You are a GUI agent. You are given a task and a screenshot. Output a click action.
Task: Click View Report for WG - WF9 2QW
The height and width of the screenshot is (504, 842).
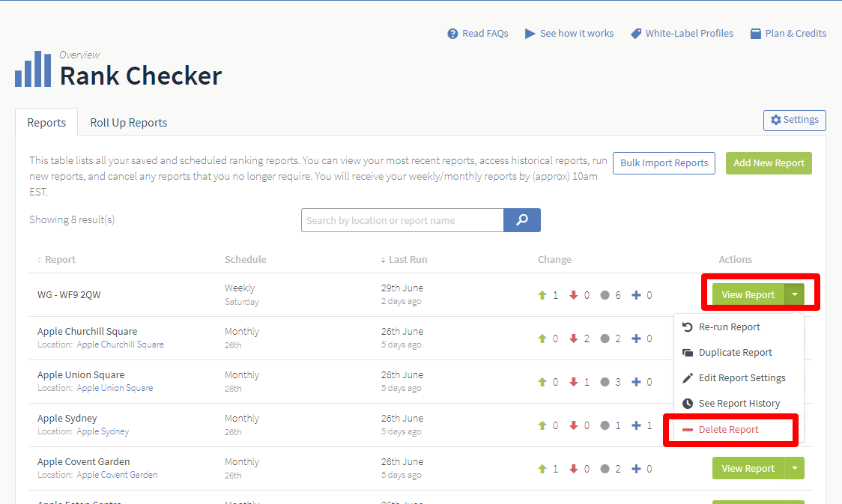748,294
